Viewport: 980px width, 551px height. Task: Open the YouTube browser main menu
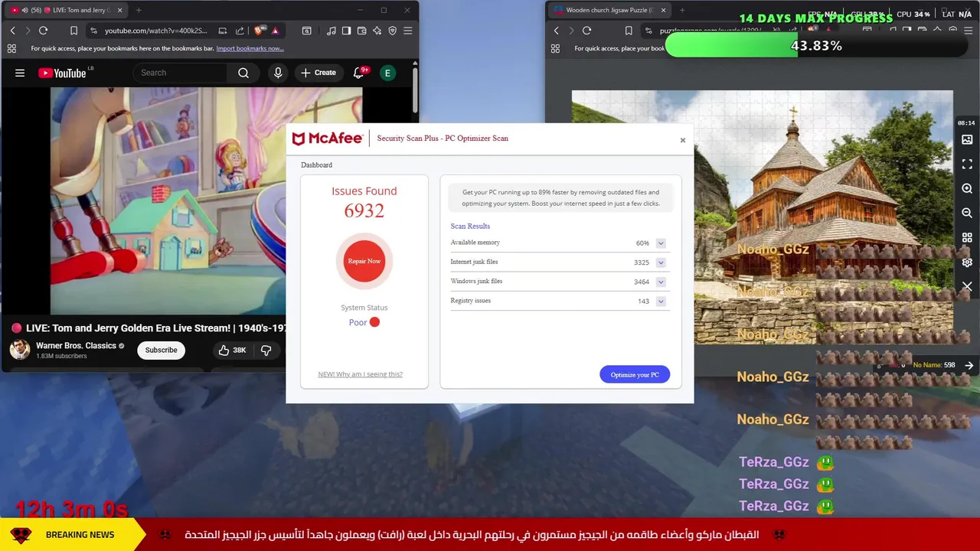coord(407,31)
